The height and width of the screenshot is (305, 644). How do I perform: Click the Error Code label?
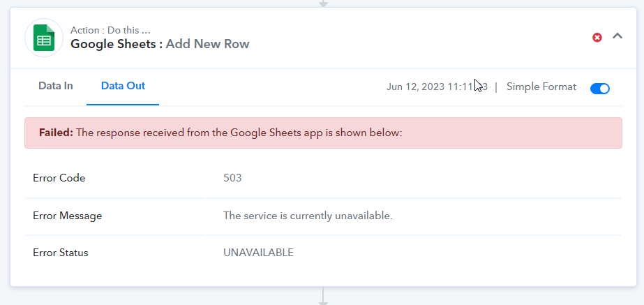coord(59,178)
